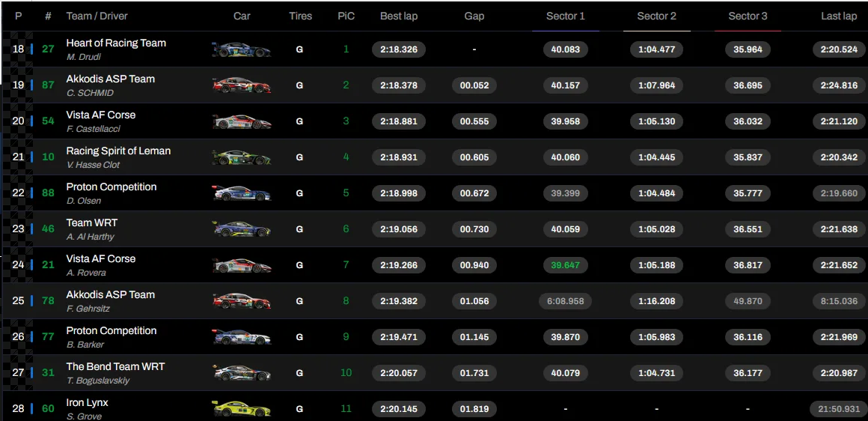Sort by the Sector 1 column header
868x421 pixels.
click(x=565, y=16)
